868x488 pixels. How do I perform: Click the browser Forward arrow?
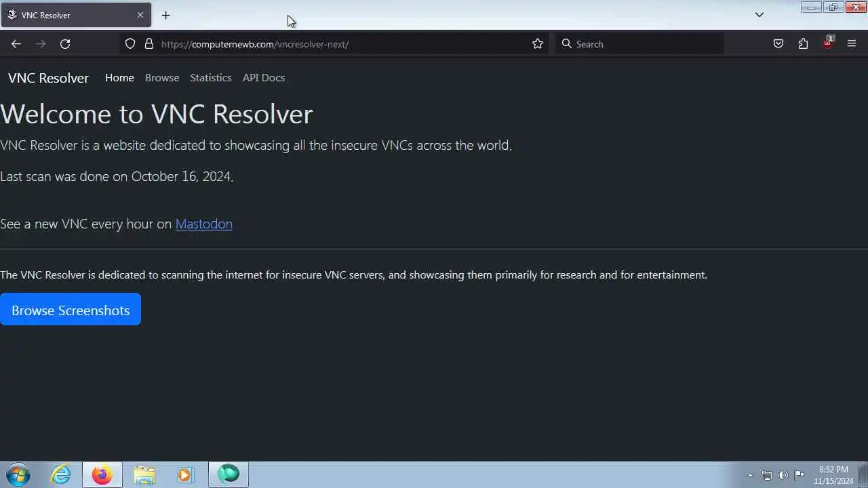pos(41,44)
